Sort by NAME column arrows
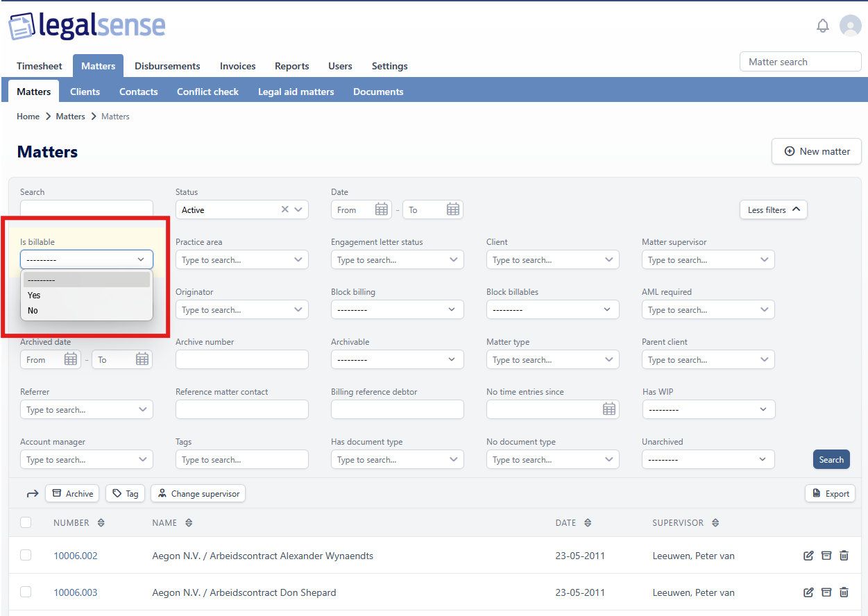This screenshot has height=616, width=868. pos(189,523)
